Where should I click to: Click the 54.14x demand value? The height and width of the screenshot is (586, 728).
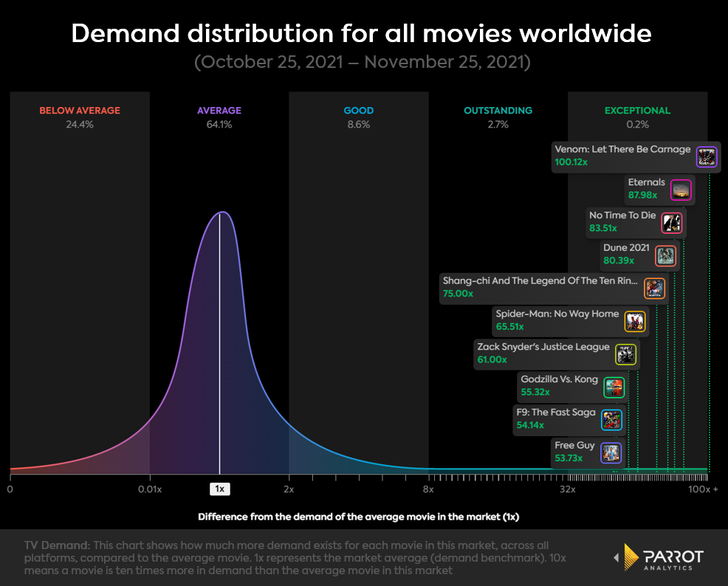tap(529, 425)
